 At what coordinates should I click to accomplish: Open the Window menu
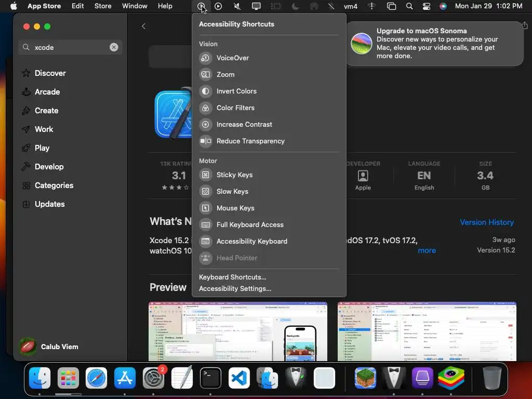[135, 6]
